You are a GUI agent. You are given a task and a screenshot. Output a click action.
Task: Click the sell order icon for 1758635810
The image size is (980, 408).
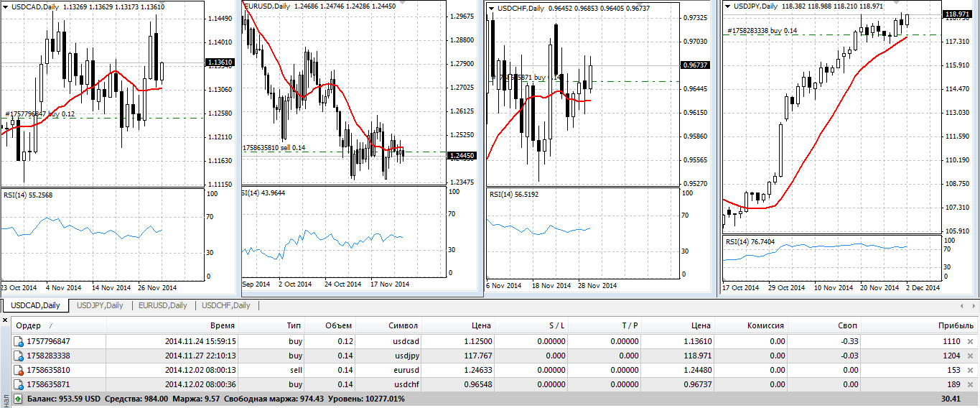pyautogui.click(x=18, y=370)
